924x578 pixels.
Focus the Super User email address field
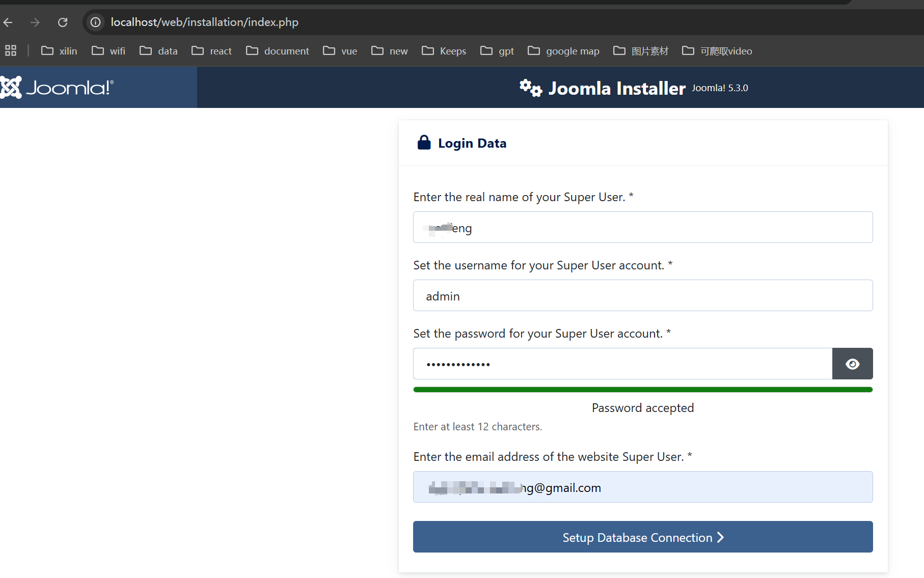pos(643,487)
